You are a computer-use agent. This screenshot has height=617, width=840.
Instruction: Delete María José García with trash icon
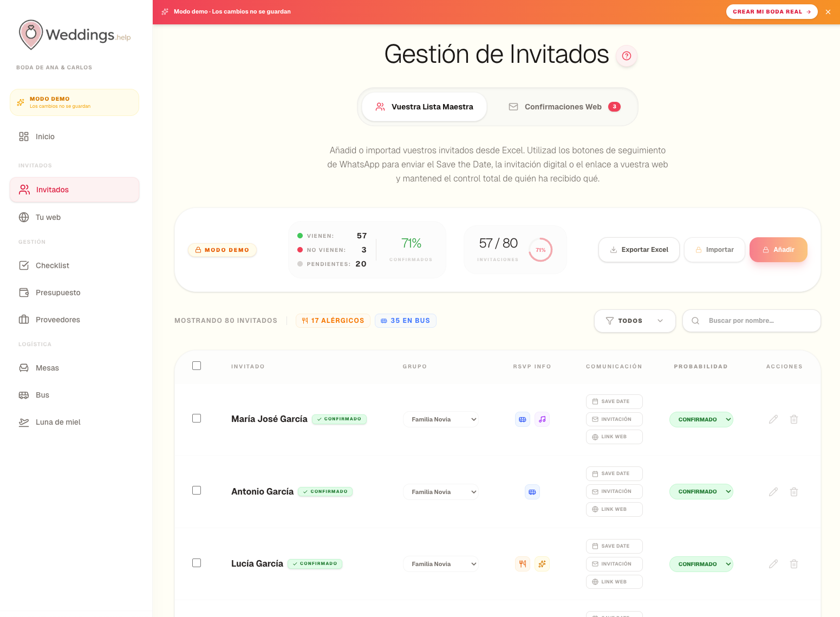[x=794, y=419]
